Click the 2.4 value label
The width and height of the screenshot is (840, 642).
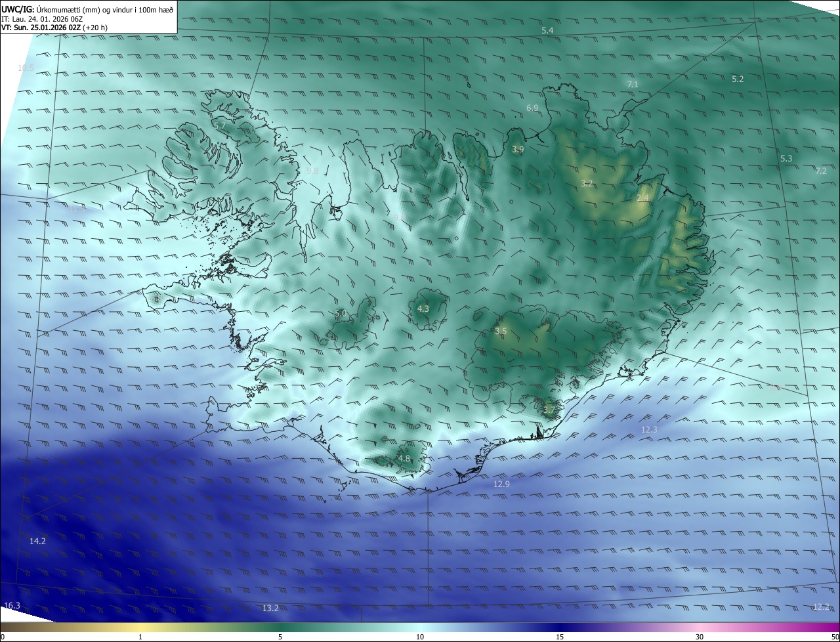[x=642, y=198]
